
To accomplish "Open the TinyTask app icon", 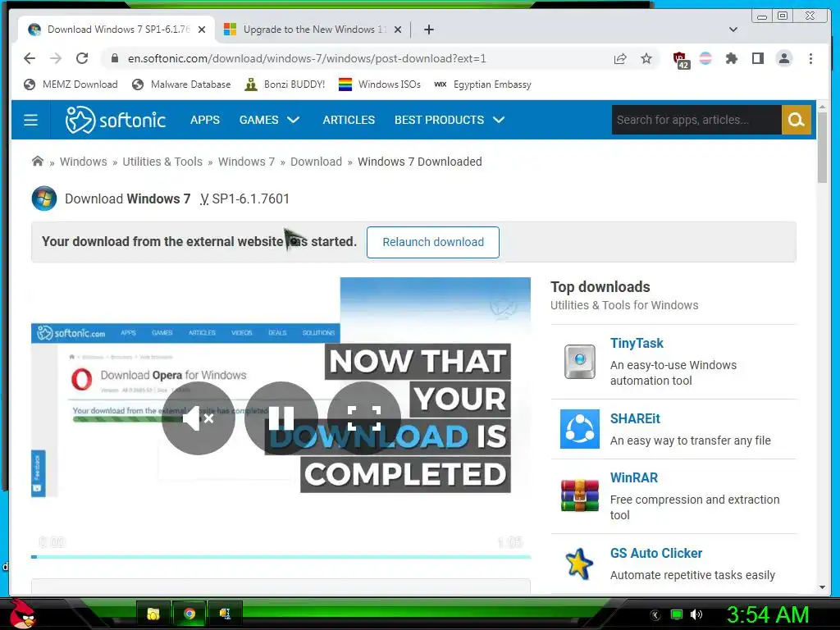I will (580, 362).
